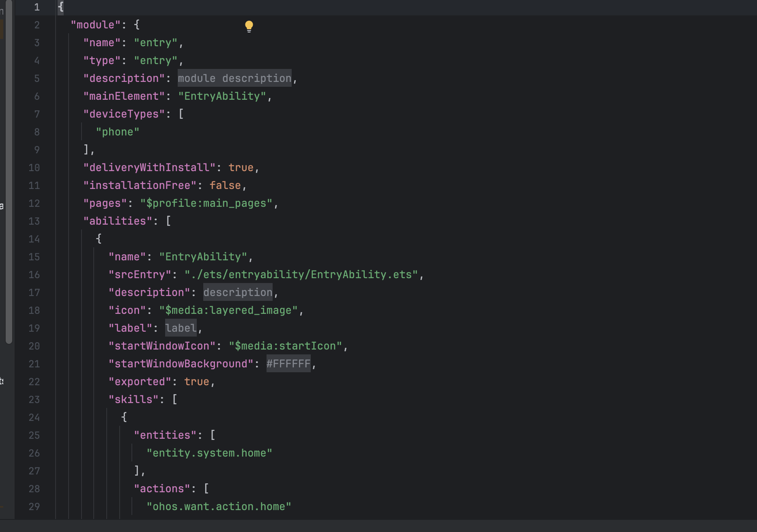
Task: Click the "pages" key
Action: 105,203
